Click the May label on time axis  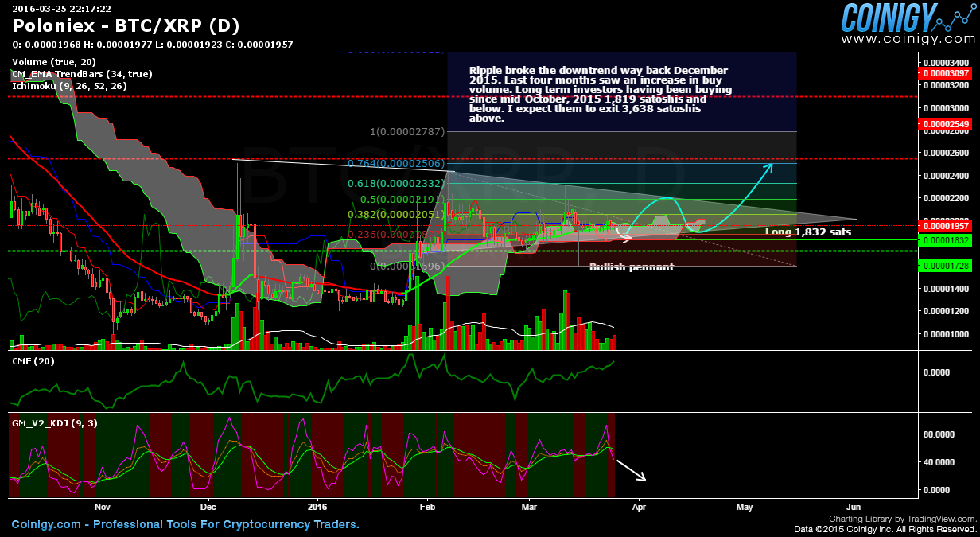click(x=745, y=506)
